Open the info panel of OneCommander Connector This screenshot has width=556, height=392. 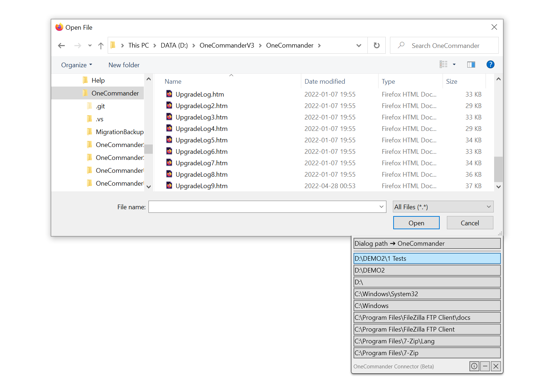point(474,366)
